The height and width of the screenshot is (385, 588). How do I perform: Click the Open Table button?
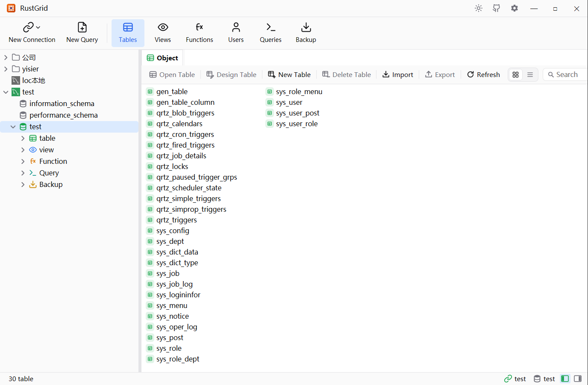point(172,74)
